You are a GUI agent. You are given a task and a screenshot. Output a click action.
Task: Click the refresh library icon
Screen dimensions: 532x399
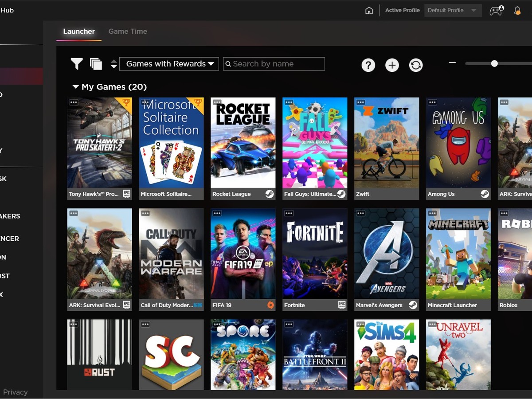(416, 65)
